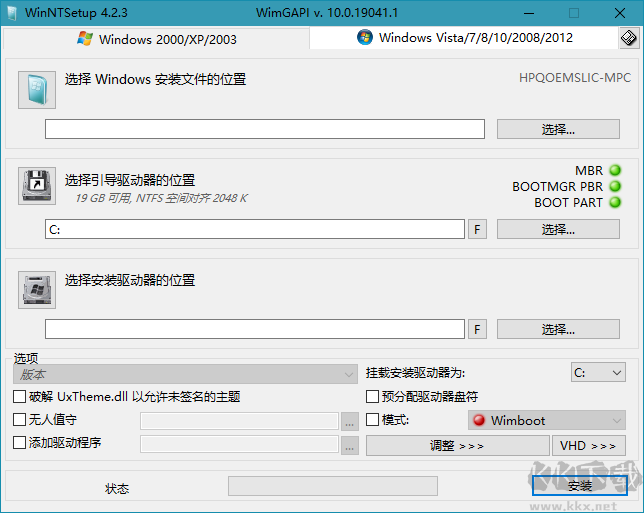644x513 pixels.
Task: Click the installation drive hard disk icon
Action: pyautogui.click(x=37, y=290)
